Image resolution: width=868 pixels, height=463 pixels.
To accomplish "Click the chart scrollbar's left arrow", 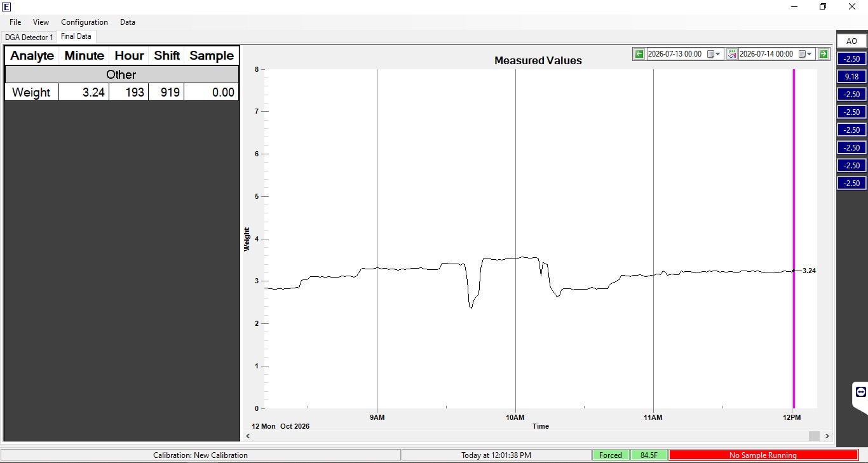I will (248, 436).
